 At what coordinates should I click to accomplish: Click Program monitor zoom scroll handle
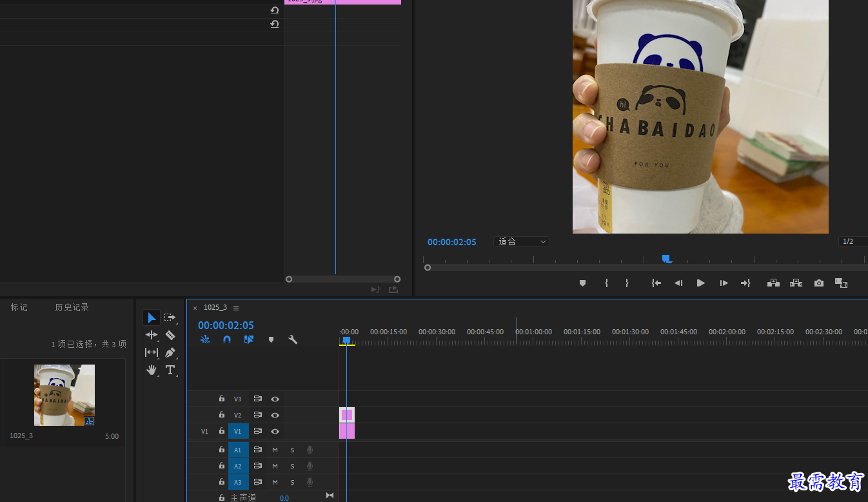pyautogui.click(x=427, y=267)
